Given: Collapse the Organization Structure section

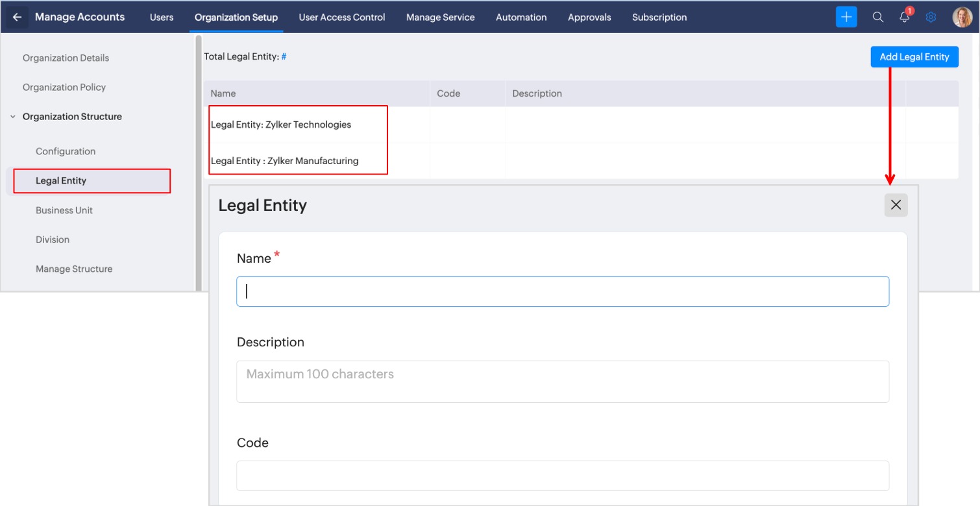Looking at the screenshot, I should pos(13,117).
